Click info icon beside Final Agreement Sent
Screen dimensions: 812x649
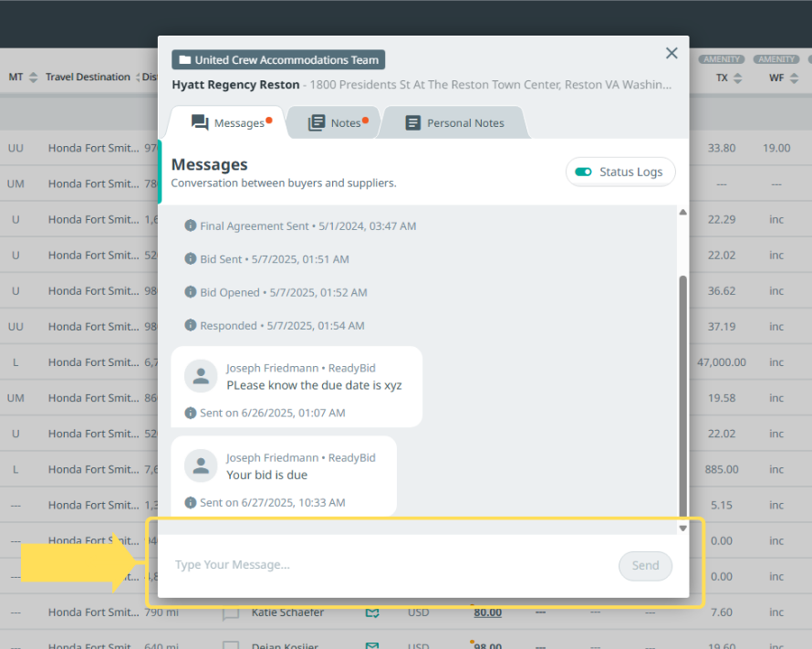[x=191, y=225]
